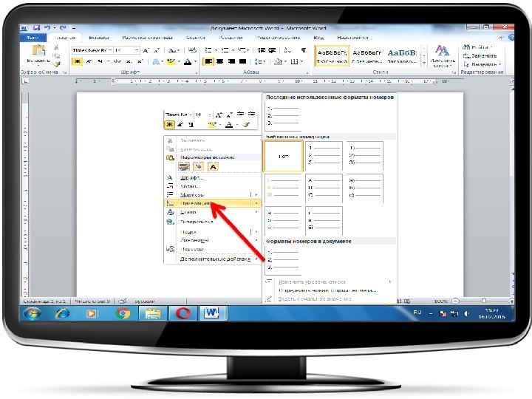
Task: Open Маркеры submenu in context menu
Action: click(213, 195)
